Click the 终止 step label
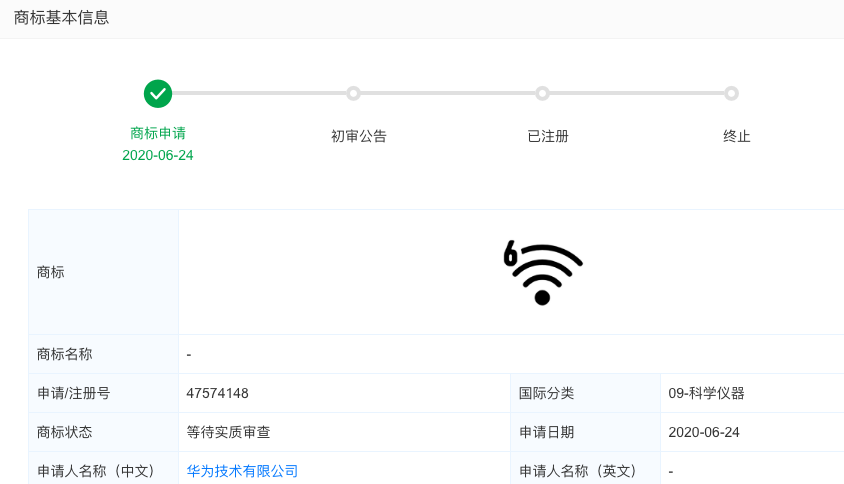This screenshot has height=484, width=844. (737, 136)
